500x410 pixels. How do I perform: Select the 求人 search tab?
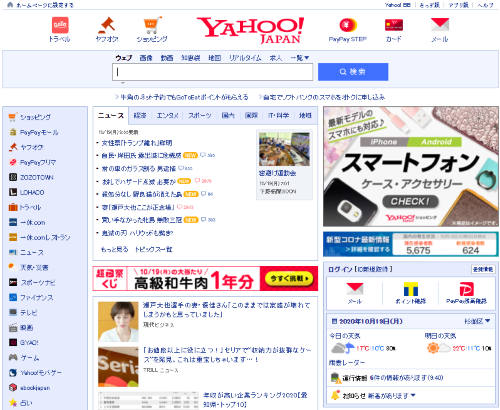(x=276, y=58)
